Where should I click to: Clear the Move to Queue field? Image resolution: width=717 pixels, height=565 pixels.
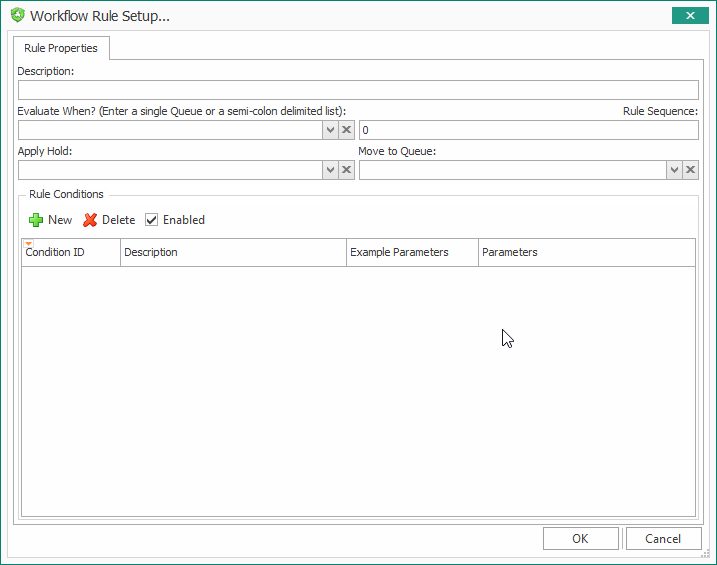[x=690, y=170]
